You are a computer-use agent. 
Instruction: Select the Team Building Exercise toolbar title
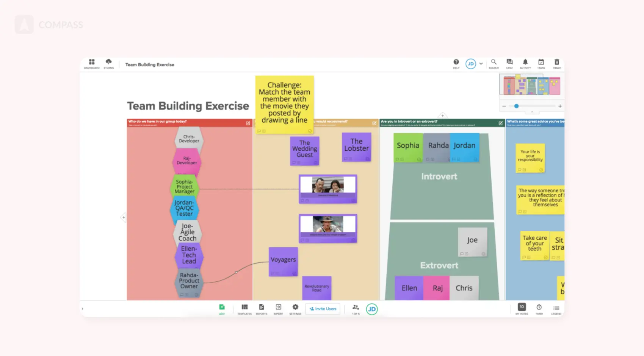(x=150, y=65)
